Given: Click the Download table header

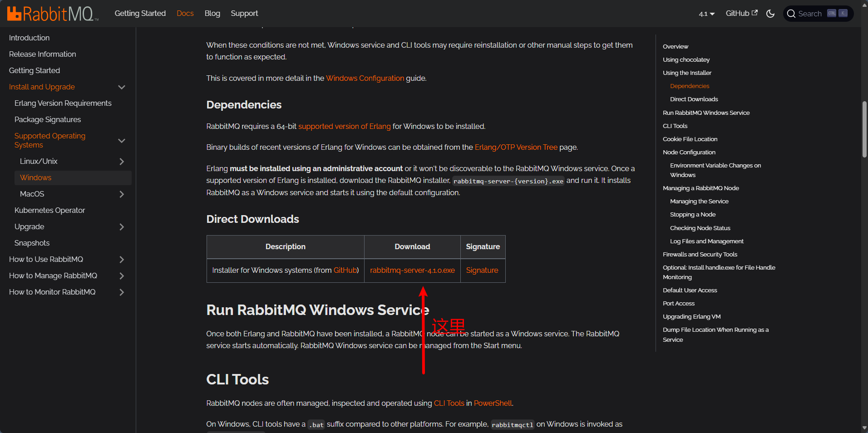Looking at the screenshot, I should pos(412,246).
